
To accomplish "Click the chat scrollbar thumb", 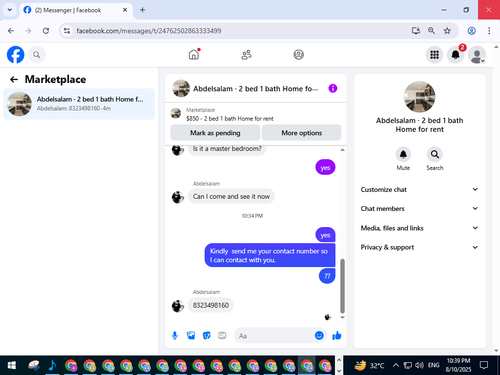I will (x=342, y=286).
